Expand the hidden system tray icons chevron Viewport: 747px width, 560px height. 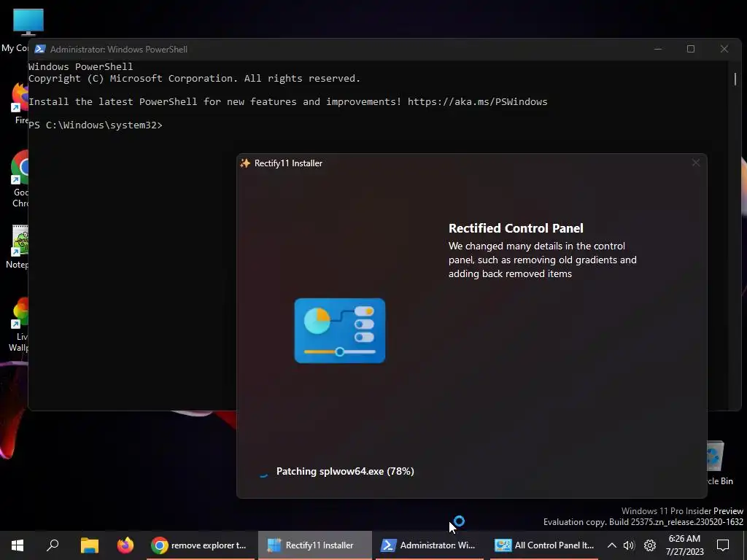point(612,545)
